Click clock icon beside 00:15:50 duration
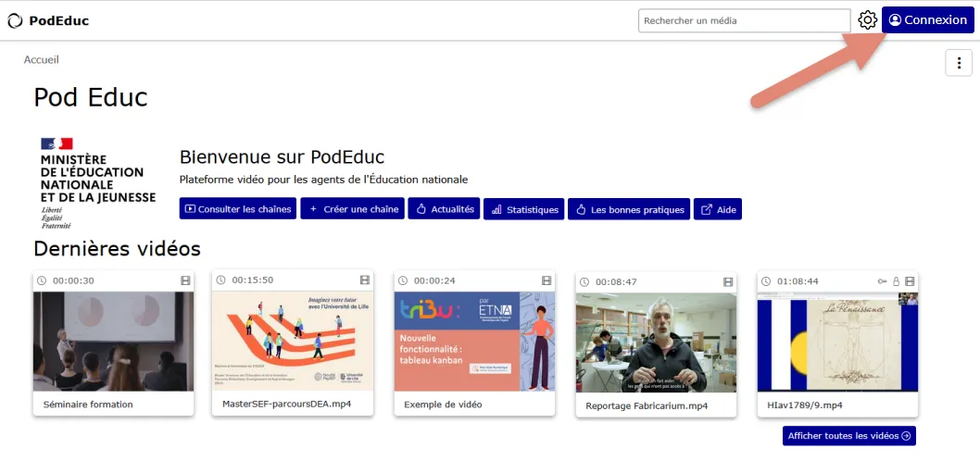This screenshot has height=473, width=980. pyautogui.click(x=220, y=280)
